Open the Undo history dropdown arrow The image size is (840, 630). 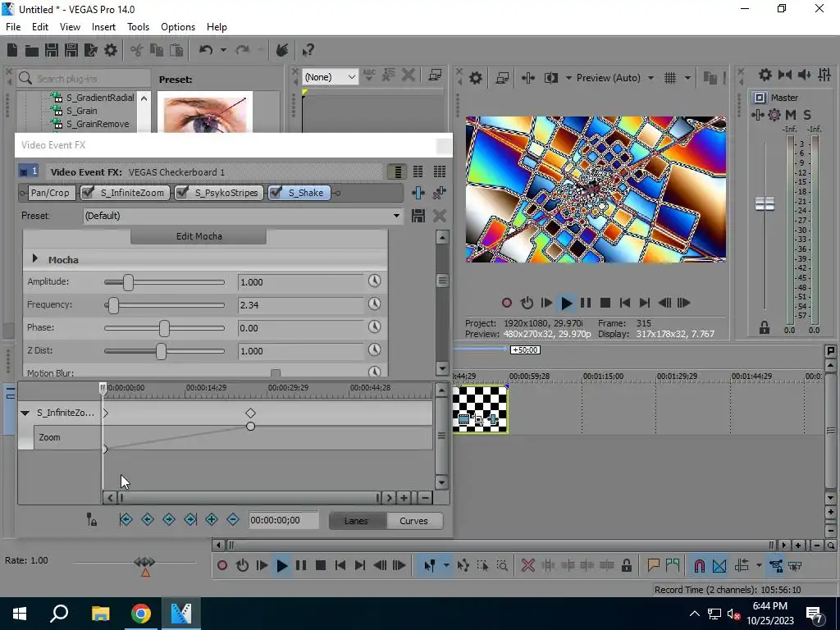tap(223, 50)
